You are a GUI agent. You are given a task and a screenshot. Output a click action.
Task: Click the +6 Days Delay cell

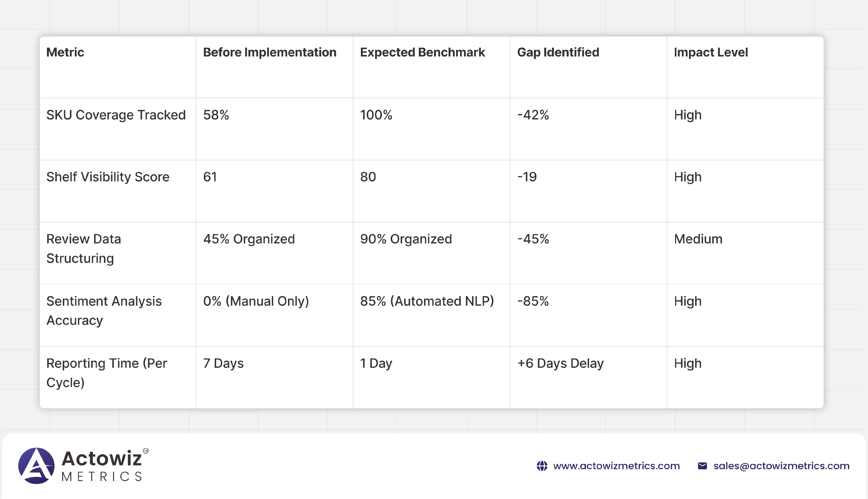click(x=560, y=363)
